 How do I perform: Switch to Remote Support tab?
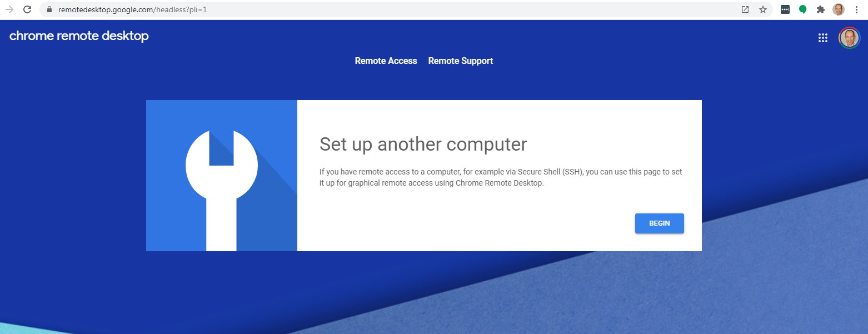coord(461,61)
